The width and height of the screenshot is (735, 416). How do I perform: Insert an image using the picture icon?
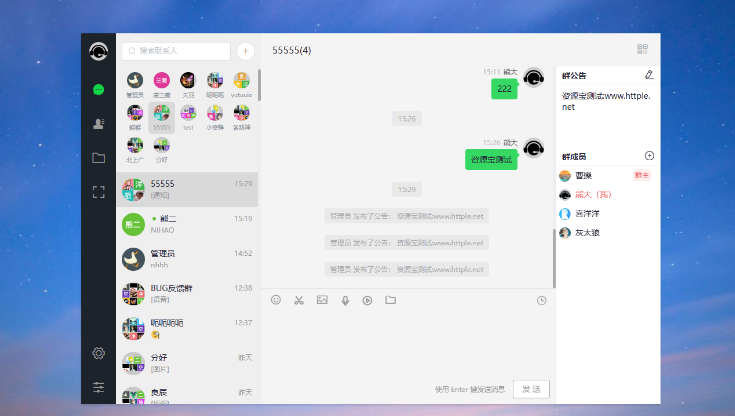tap(322, 300)
